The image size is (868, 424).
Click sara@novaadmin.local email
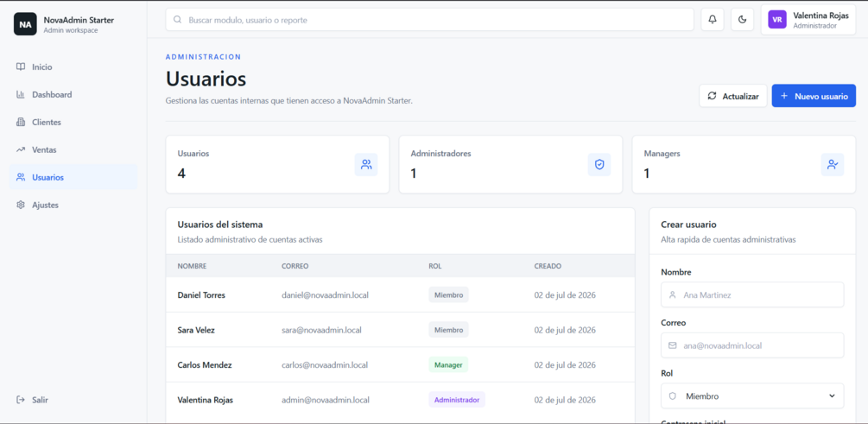click(321, 330)
